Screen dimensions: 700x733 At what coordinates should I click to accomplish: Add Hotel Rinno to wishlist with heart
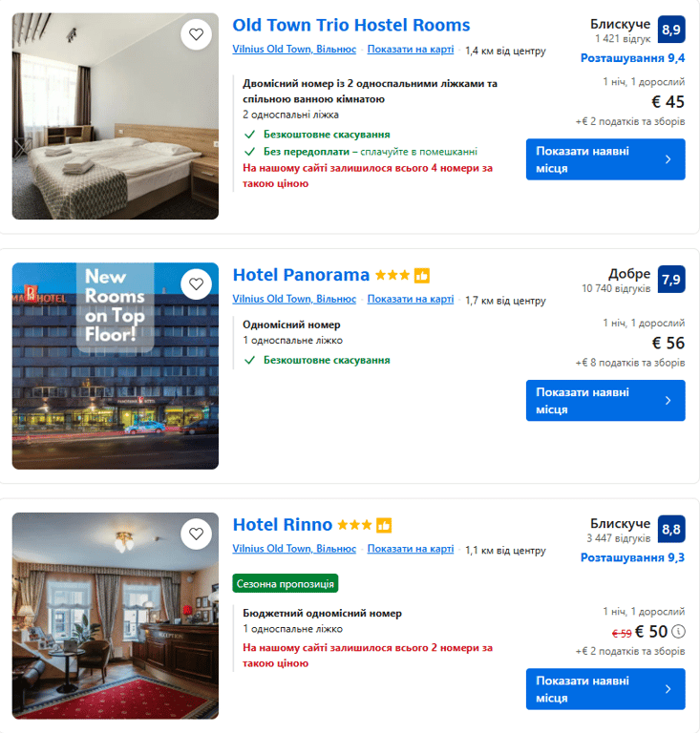click(x=196, y=534)
